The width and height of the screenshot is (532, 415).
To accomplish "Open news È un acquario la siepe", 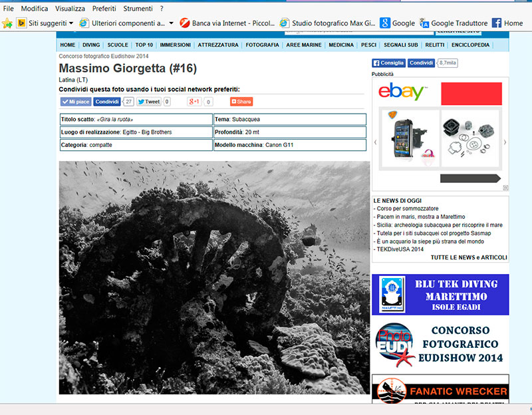I will click(x=430, y=241).
